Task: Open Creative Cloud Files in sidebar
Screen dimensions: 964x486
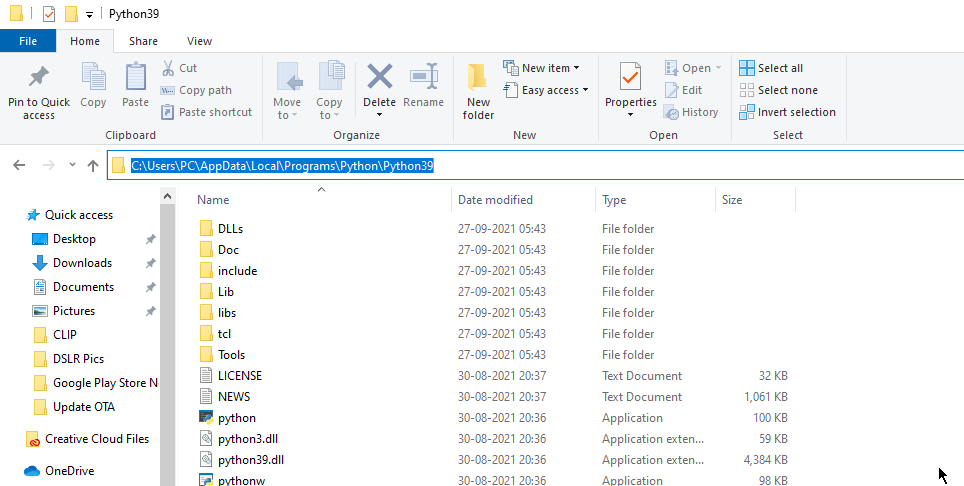Action: tap(87, 439)
